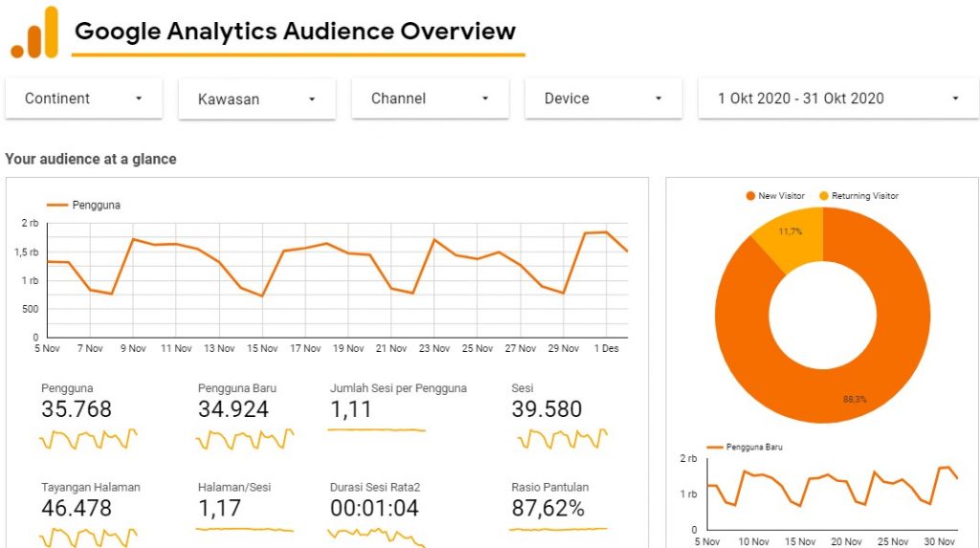This screenshot has height=548, width=980.
Task: Click the Jumlah Sesi per Pengguna value 1,11
Action: (x=350, y=409)
